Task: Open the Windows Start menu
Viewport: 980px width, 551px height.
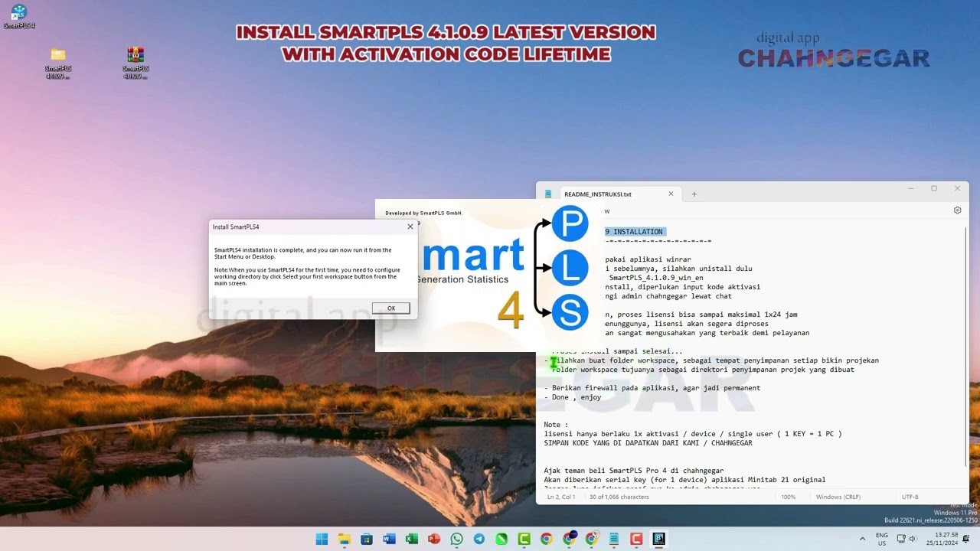Action: tap(322, 539)
